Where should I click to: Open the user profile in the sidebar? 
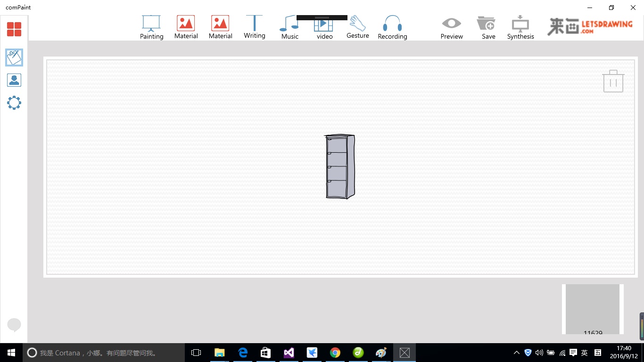pos(14,80)
